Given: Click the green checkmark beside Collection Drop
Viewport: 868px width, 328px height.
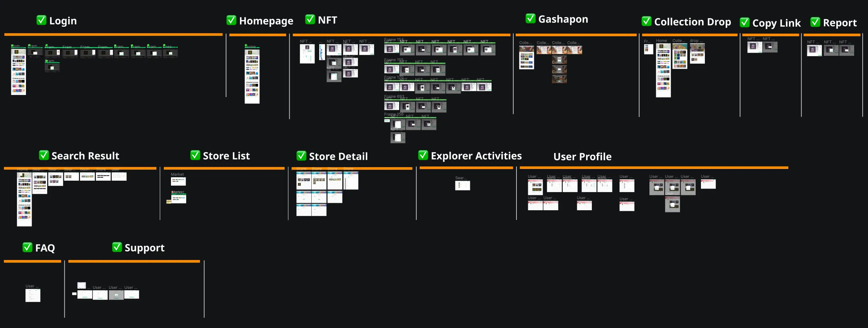Looking at the screenshot, I should [x=646, y=22].
